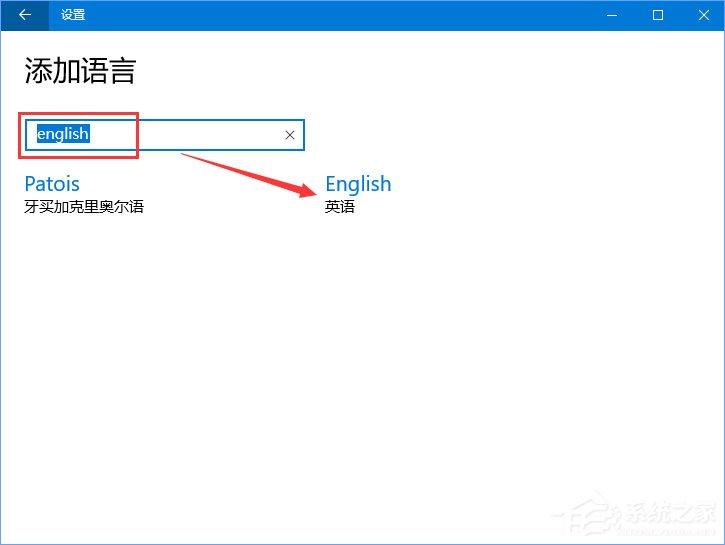Close the 设置 window

[703, 15]
